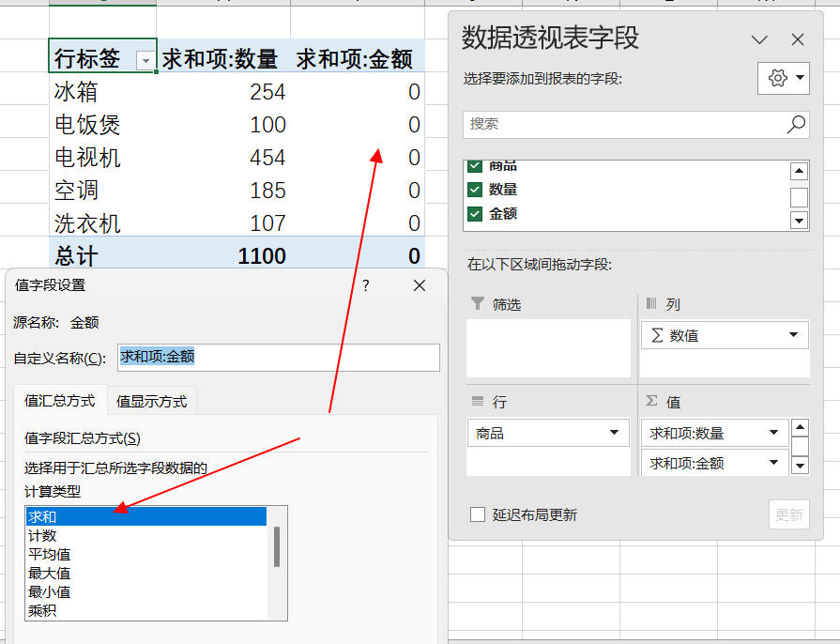Screen dimensions: 840x644
Task: Switch to the 值汇总方式 tab
Action: coord(60,401)
